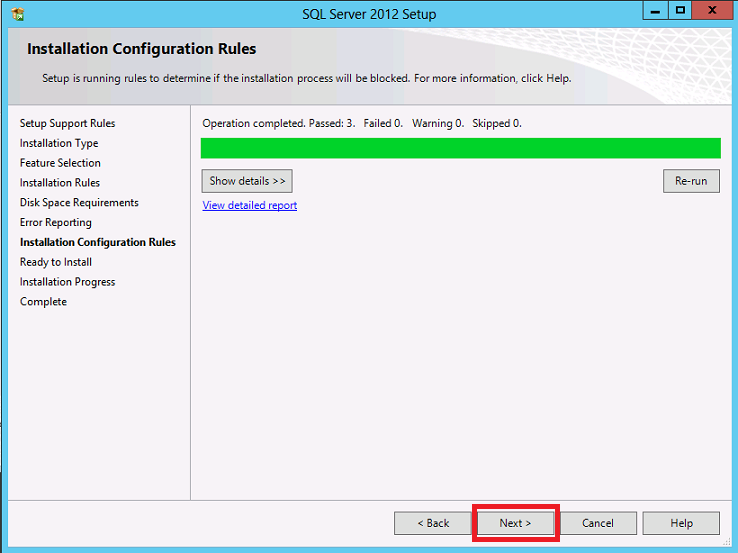Maximize the SQL Server 2012 Setup window
This screenshot has height=553, width=738.
680,10
